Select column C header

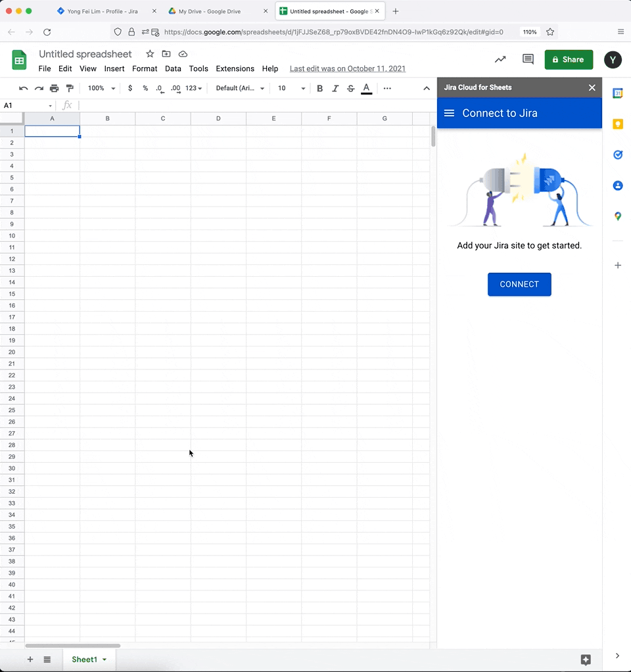pos(163,118)
